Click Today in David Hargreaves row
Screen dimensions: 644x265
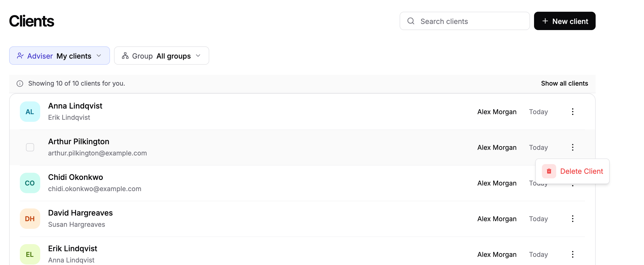tap(538, 219)
